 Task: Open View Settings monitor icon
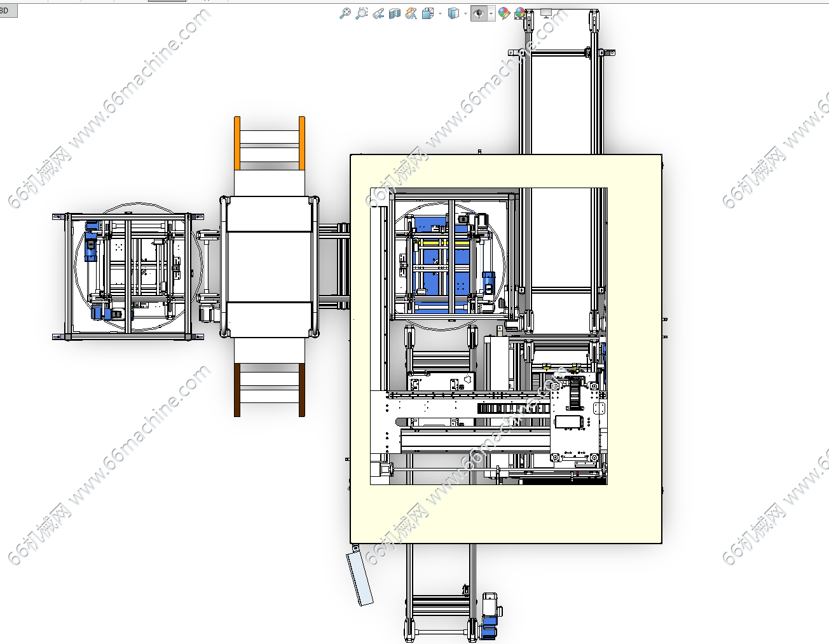pos(546,13)
